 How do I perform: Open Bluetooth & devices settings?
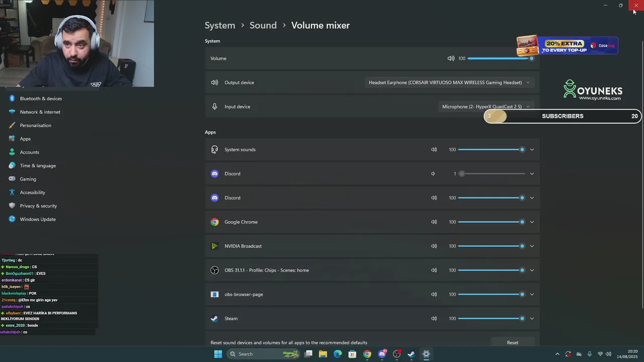41,99
